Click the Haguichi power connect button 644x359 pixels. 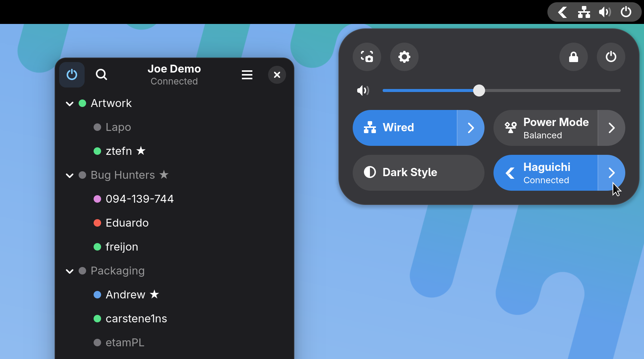(72, 75)
